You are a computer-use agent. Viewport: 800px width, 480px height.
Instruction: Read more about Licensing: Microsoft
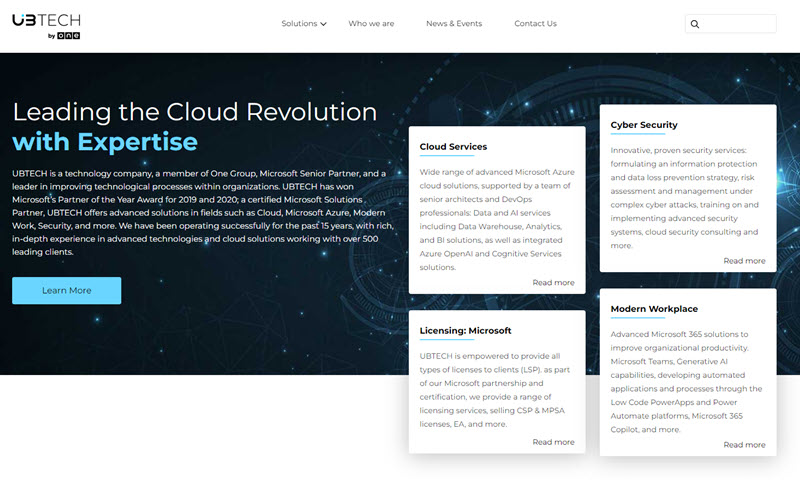tap(553, 442)
